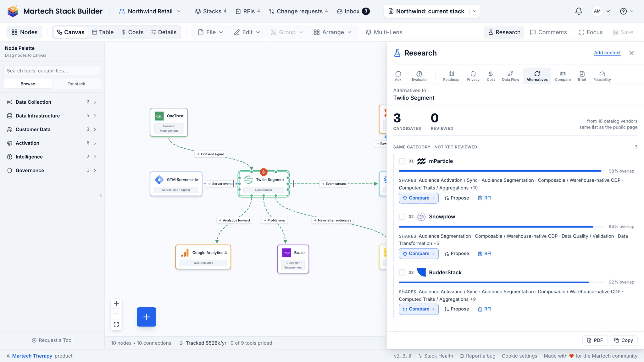The image size is (644, 362).
Task: Open the Compare scales tool
Action: pyautogui.click(x=563, y=76)
